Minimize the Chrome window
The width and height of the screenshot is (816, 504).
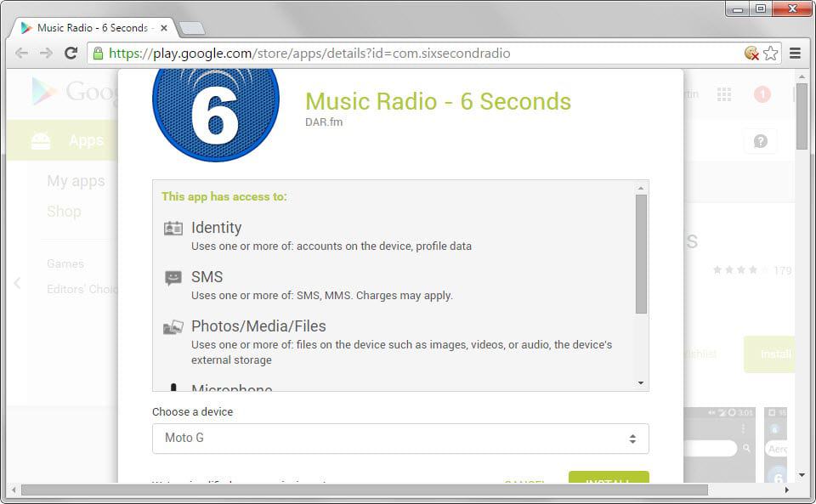click(x=738, y=8)
